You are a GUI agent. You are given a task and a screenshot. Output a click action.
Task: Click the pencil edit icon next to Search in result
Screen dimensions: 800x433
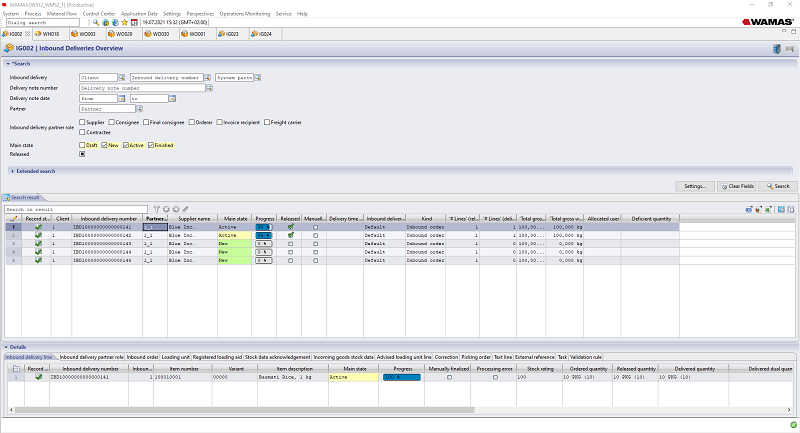click(185, 209)
